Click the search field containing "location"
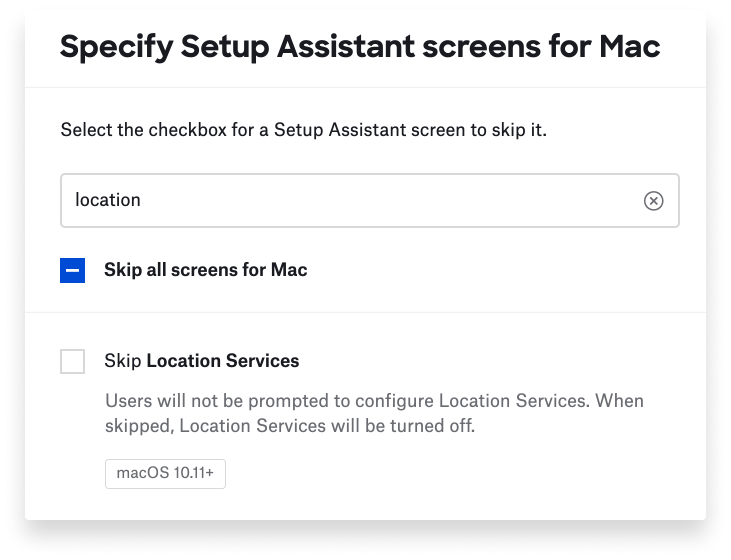This screenshot has height=560, width=731. (350, 200)
